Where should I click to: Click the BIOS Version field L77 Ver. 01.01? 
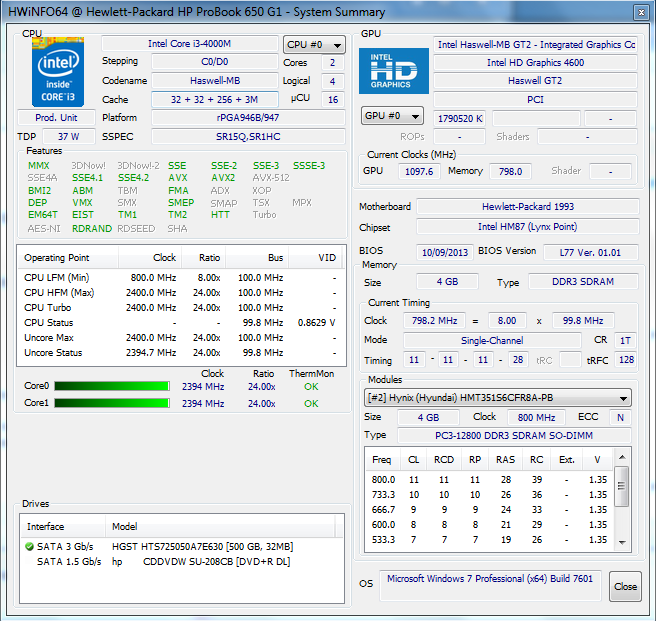coord(590,252)
